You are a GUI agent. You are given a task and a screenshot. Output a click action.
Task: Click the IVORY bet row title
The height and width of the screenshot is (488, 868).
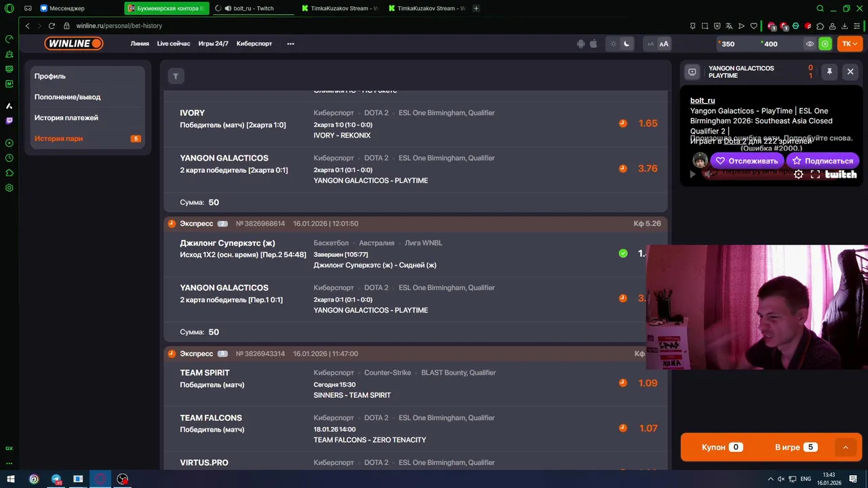[x=192, y=113]
